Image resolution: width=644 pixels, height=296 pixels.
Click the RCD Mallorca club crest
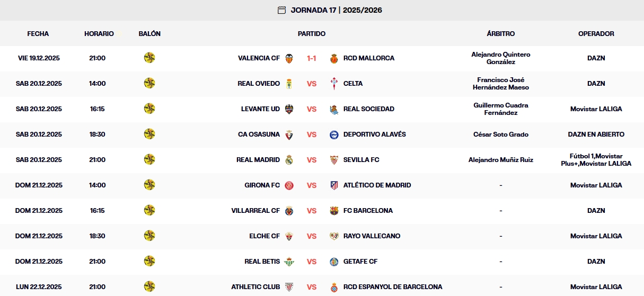pos(334,58)
